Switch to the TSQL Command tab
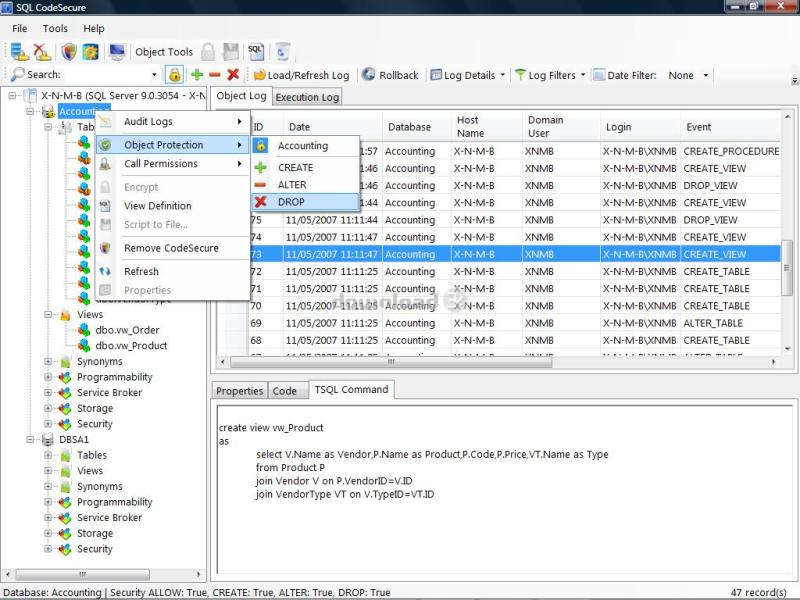Image resolution: width=800 pixels, height=600 pixels. point(352,390)
